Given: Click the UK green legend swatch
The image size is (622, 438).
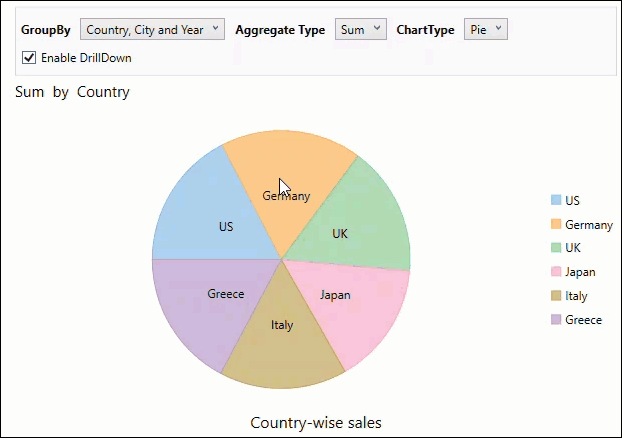Looking at the screenshot, I should tap(555, 248).
